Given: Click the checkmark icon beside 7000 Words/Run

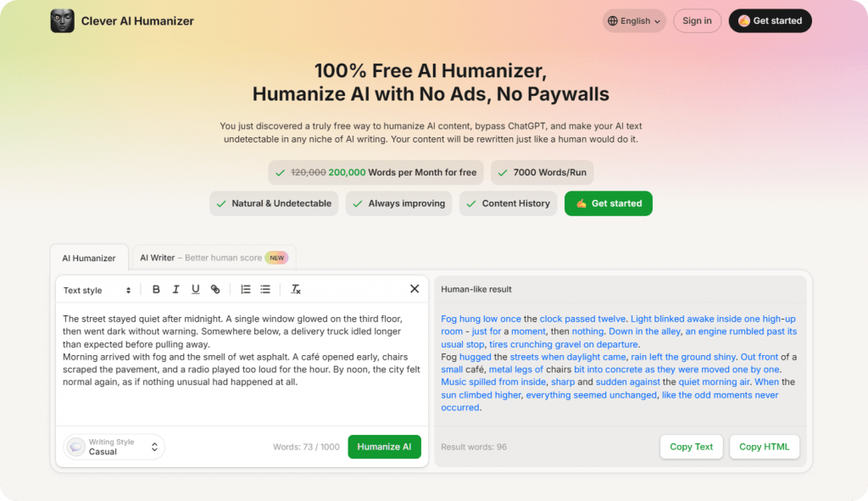Looking at the screenshot, I should click(503, 173).
